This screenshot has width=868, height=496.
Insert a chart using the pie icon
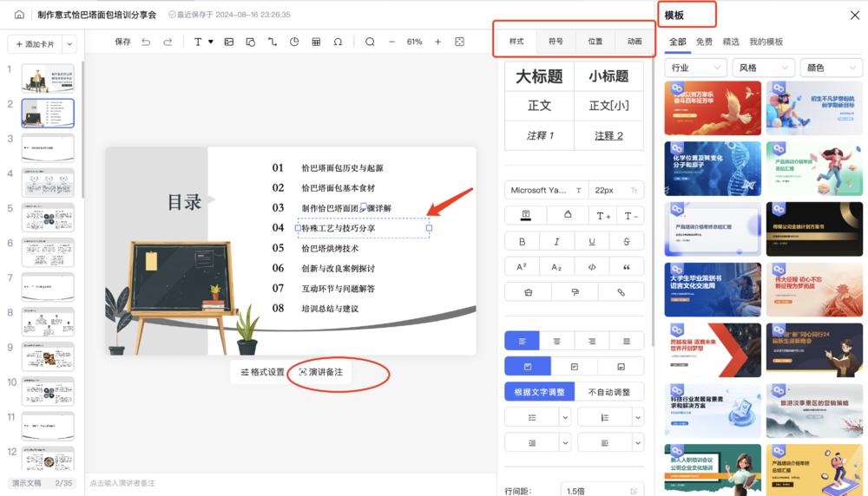click(294, 42)
